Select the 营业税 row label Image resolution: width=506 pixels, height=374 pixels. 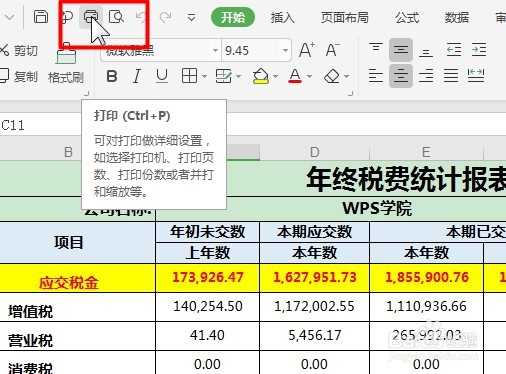(77, 336)
